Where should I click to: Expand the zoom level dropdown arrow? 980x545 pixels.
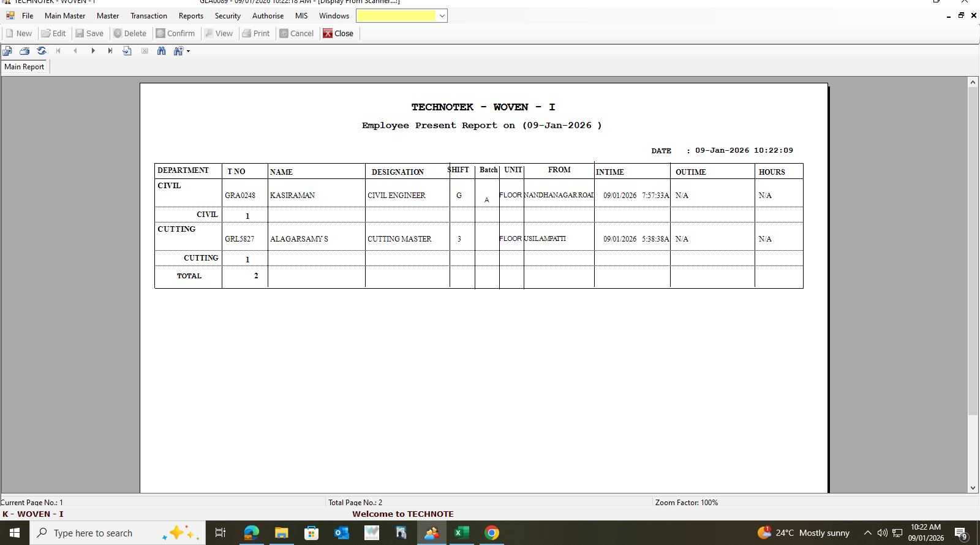tap(189, 51)
